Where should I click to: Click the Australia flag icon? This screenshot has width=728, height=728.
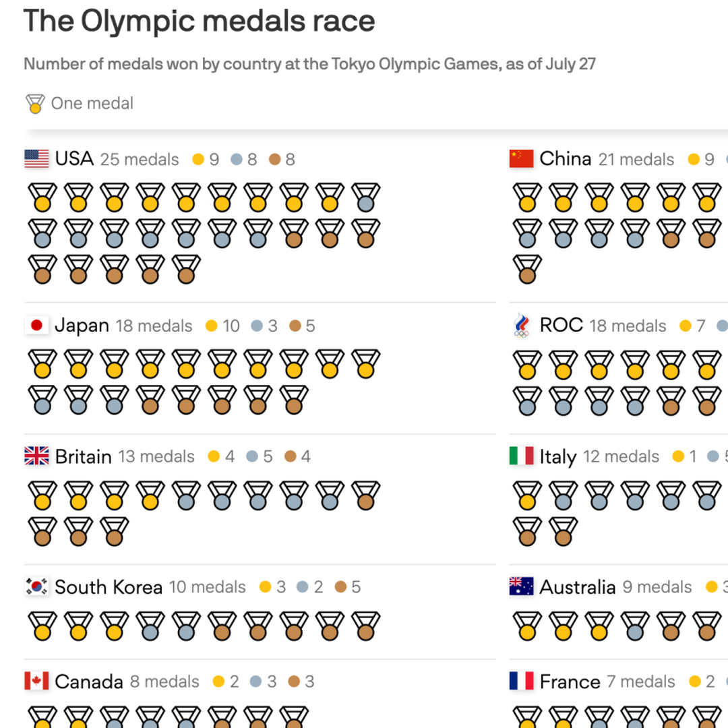[x=521, y=587]
